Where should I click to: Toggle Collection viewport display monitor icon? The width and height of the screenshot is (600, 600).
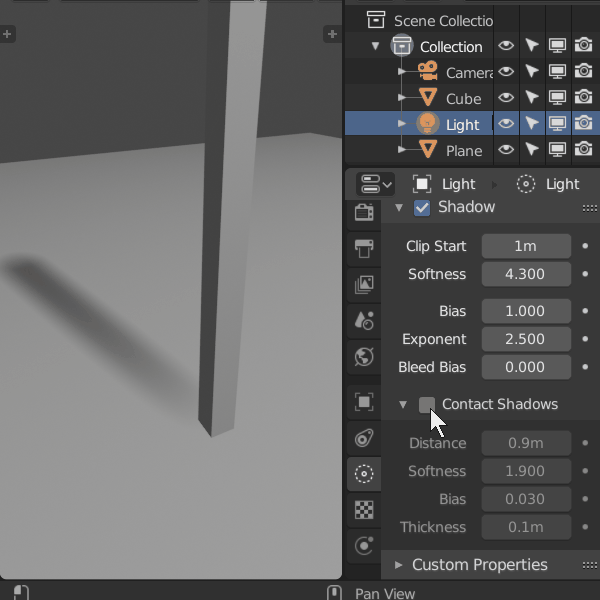(x=558, y=46)
